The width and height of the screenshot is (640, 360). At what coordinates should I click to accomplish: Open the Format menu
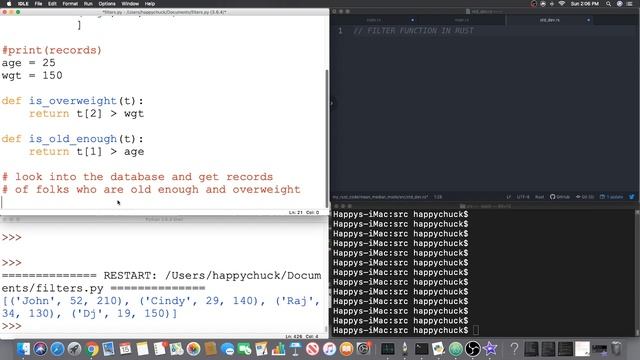point(70,4)
